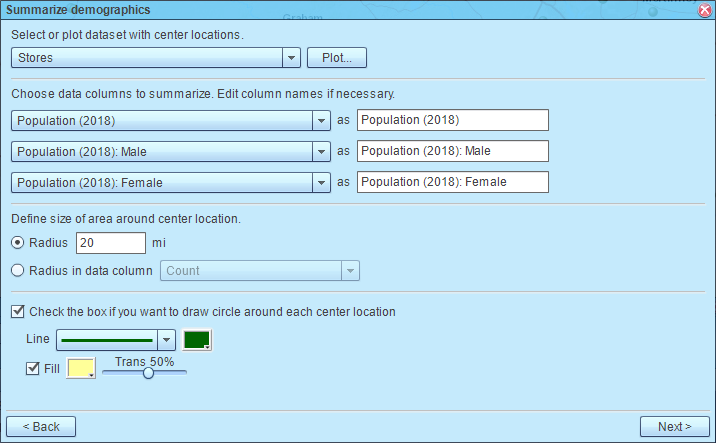Edit the Population (2018): Female name field
The height and width of the screenshot is (443, 716).
tap(453, 182)
